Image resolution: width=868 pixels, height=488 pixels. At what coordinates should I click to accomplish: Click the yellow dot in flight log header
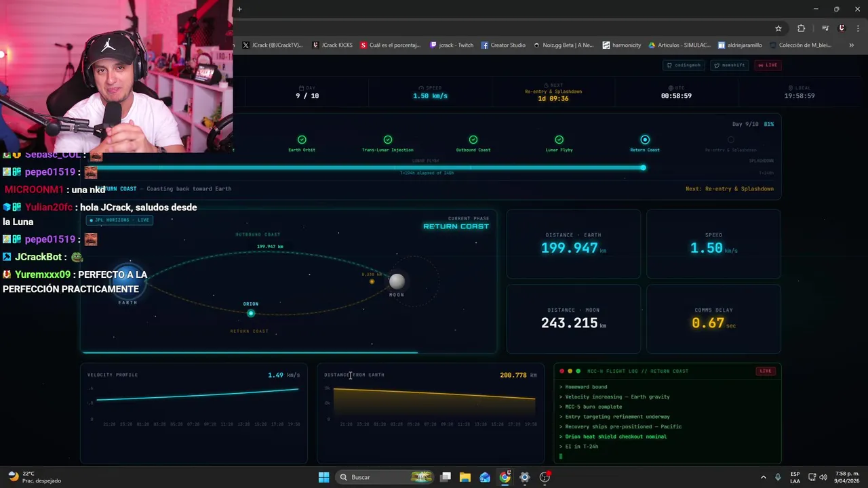coord(570,371)
